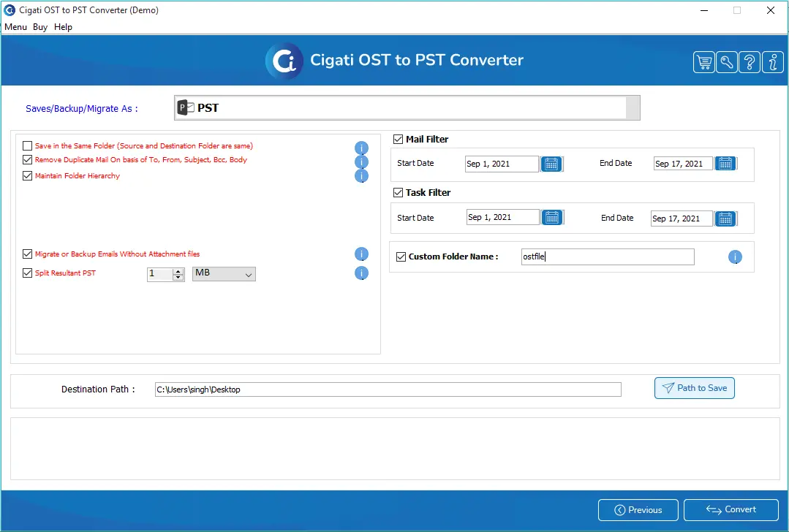Click the Convert button
789x532 pixels.
[730, 510]
